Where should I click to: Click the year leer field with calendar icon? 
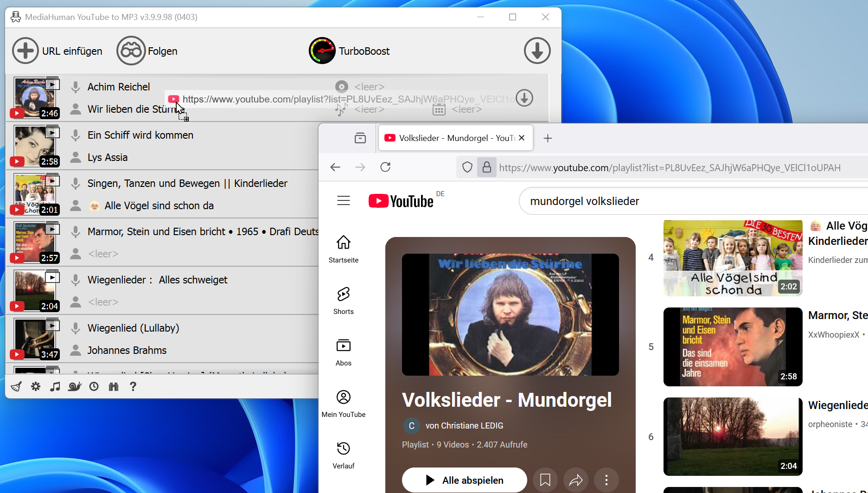[467, 109]
